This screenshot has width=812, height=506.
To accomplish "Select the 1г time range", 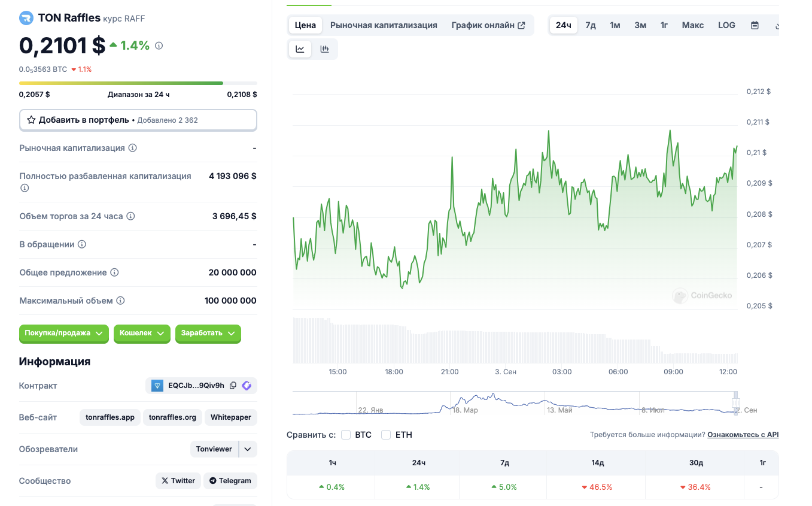I will tap(664, 25).
